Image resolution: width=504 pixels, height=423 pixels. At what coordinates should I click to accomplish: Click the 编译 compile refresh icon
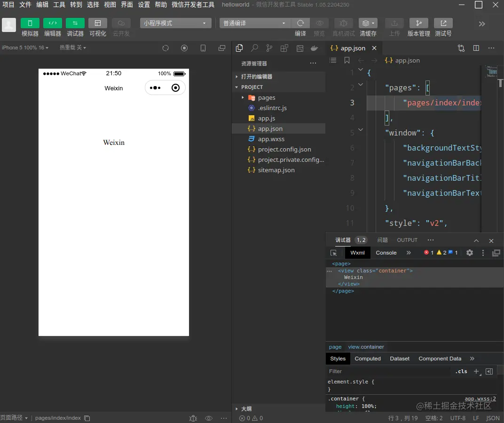pos(300,23)
